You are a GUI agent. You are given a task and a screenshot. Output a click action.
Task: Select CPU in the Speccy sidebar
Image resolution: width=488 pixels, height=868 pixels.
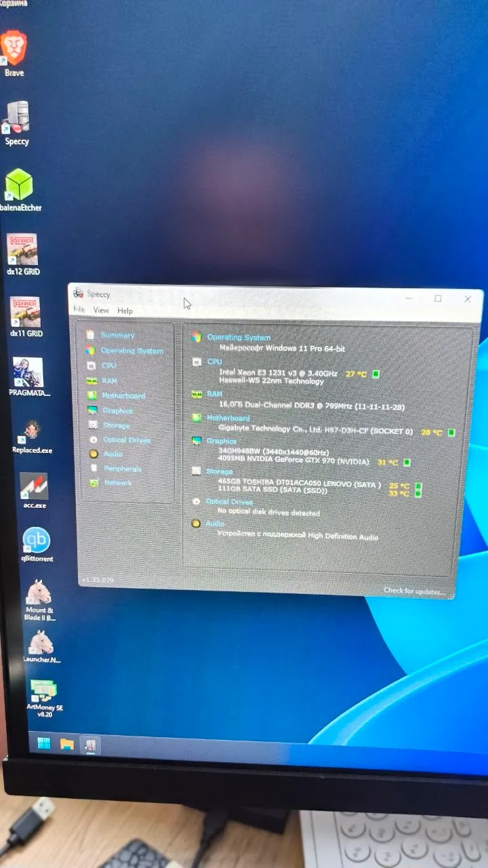108,366
